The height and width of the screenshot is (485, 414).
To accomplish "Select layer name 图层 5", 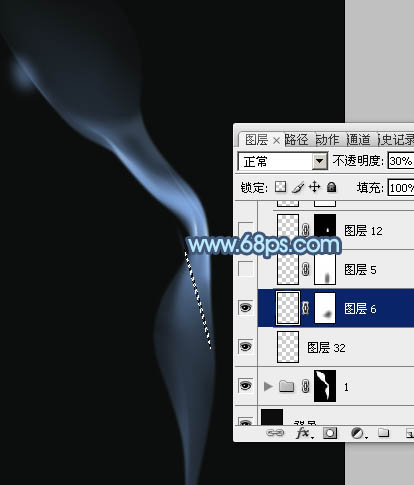I will pos(360,270).
